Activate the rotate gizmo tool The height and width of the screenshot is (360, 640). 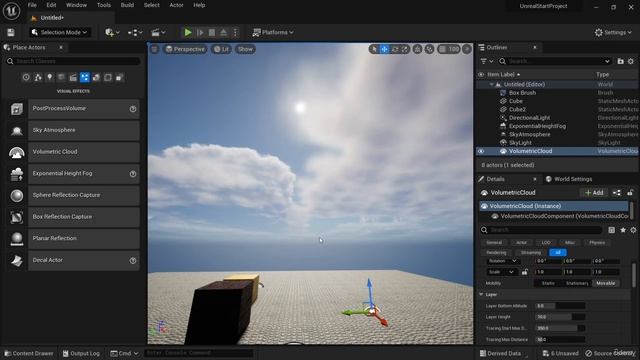[395, 49]
